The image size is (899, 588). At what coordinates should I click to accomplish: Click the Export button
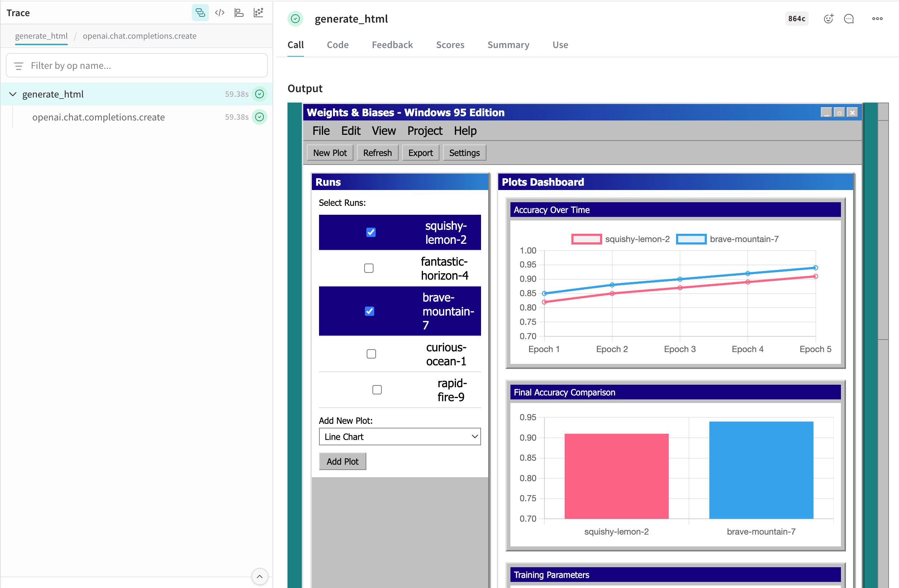tap(420, 153)
